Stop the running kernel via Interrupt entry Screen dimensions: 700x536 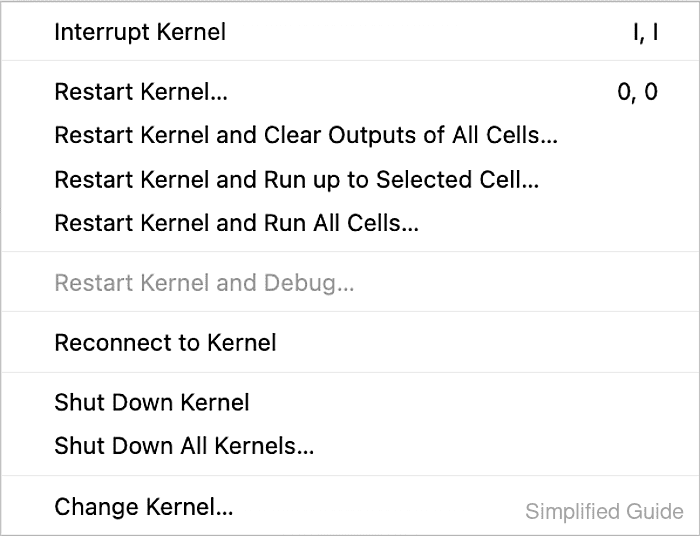(x=350, y=32)
